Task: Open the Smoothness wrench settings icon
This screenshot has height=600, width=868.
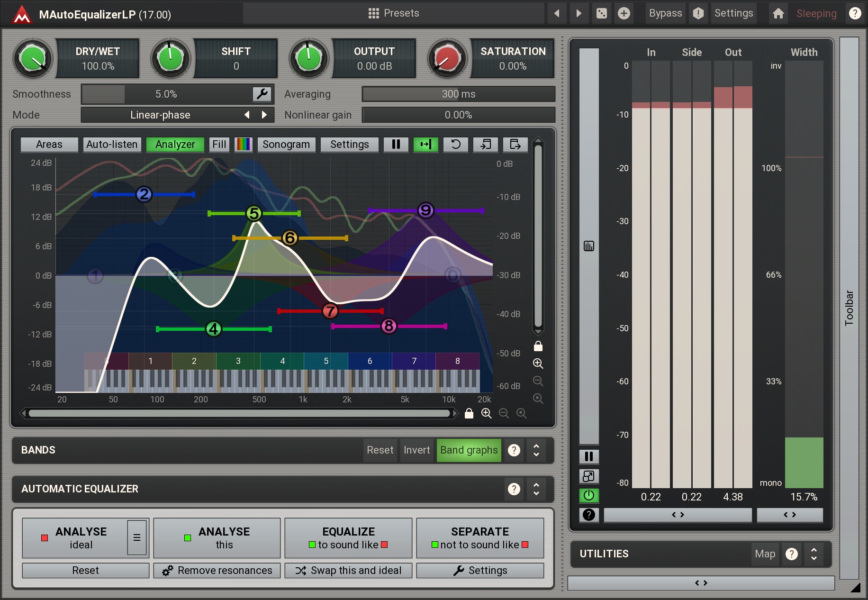Action: pos(262,94)
